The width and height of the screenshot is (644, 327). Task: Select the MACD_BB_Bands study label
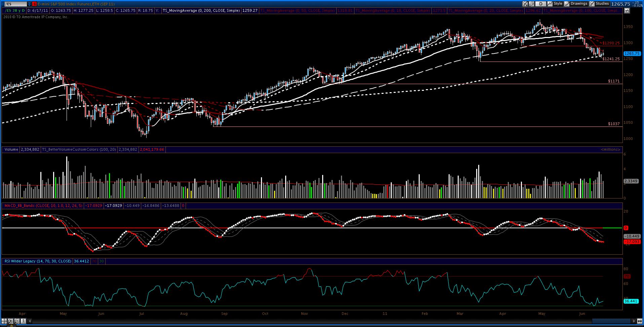(x=43, y=206)
